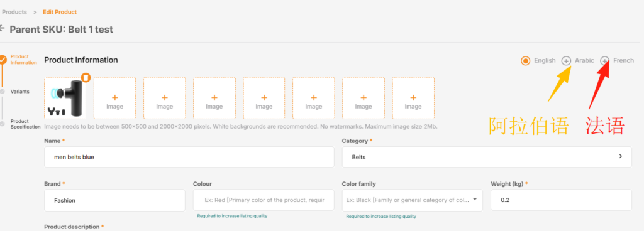Open the Category Belts selector chevron
The height and width of the screenshot is (231, 644).
tap(620, 156)
